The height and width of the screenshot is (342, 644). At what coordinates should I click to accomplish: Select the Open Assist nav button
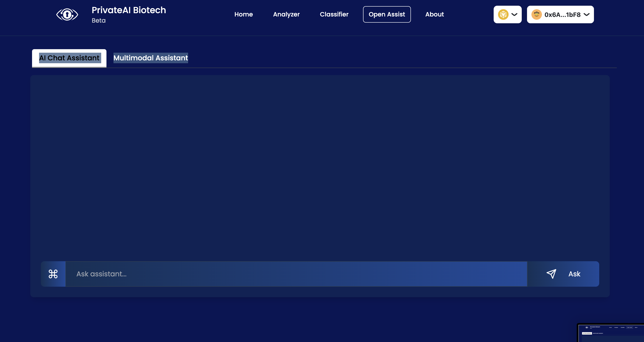(x=387, y=14)
